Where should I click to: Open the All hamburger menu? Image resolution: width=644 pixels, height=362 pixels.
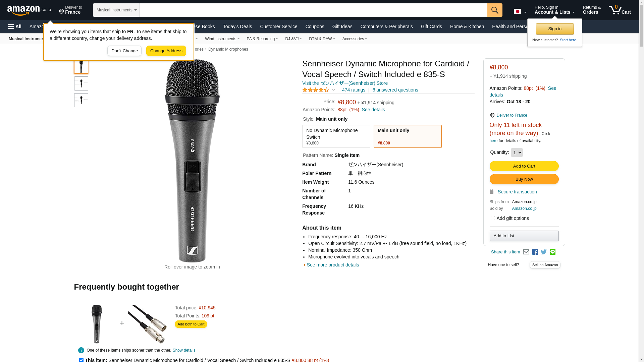point(15,26)
